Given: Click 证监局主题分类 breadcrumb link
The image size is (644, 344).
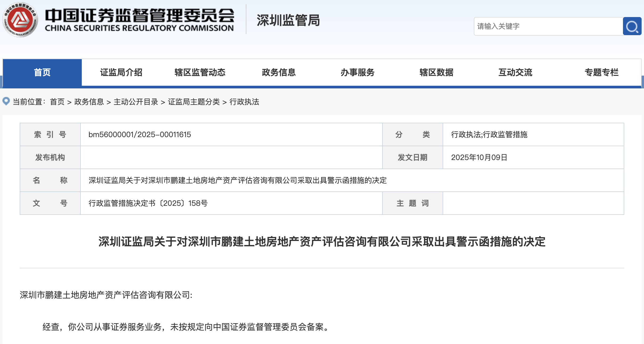Looking at the screenshot, I should [194, 102].
